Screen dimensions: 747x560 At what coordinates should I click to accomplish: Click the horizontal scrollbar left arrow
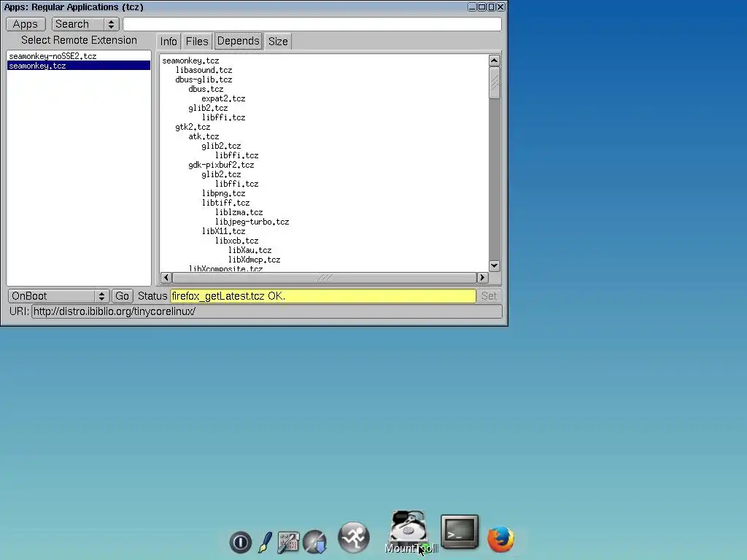(x=166, y=277)
